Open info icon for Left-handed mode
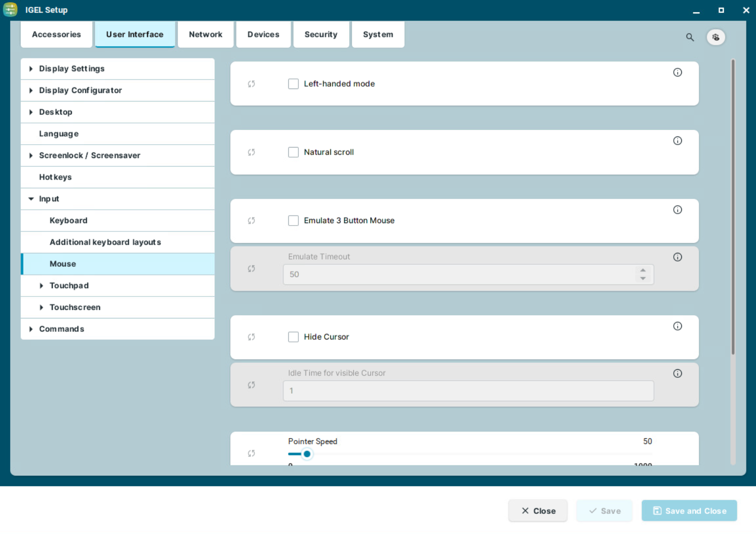Screen dimensions: 756x534 [x=677, y=72]
